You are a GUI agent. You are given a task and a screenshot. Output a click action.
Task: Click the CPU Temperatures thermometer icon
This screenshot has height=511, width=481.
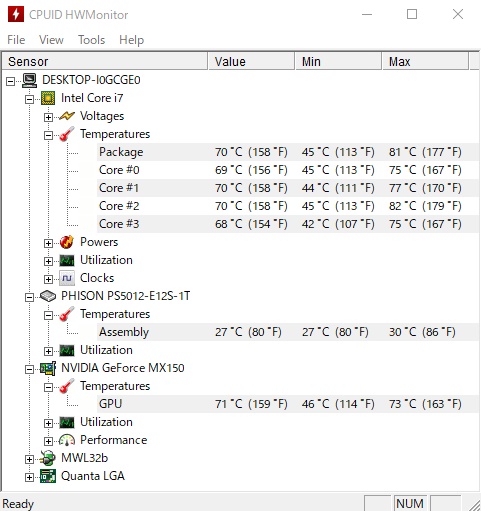click(67, 134)
